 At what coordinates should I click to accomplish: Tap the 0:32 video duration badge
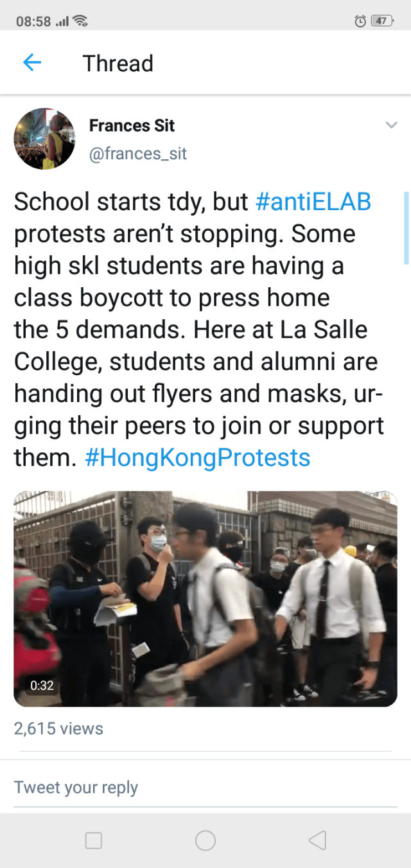coord(42,686)
